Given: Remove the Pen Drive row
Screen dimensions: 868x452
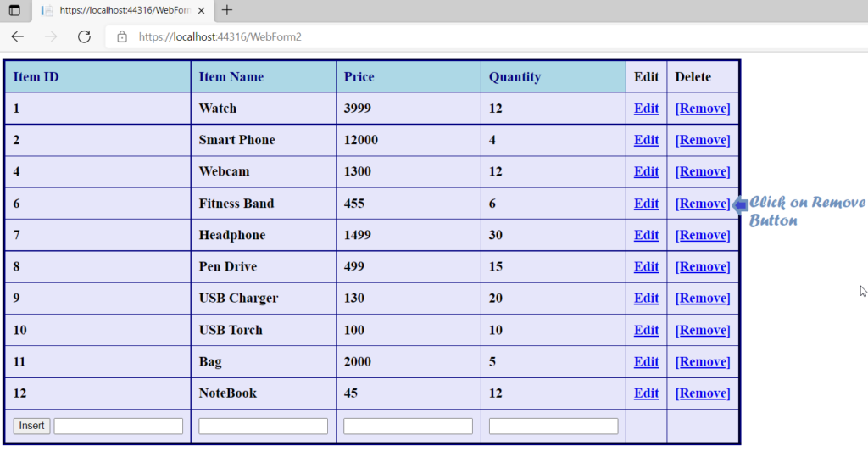Looking at the screenshot, I should point(703,266).
